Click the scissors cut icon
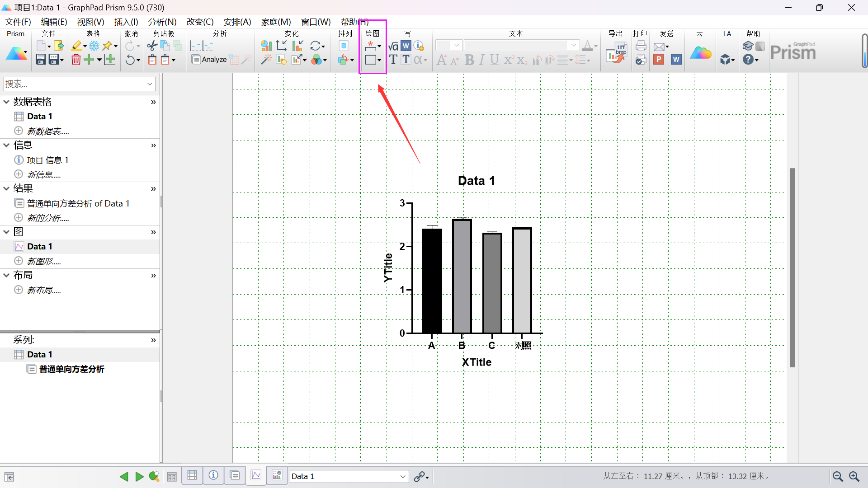This screenshot has width=868, height=488. click(x=152, y=46)
